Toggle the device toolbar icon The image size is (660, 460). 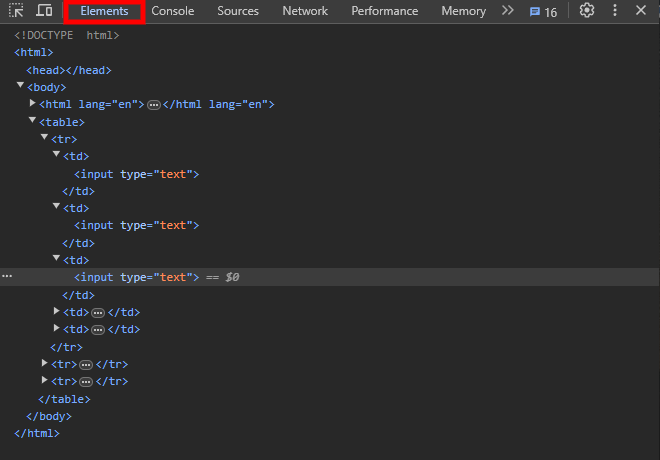(44, 11)
